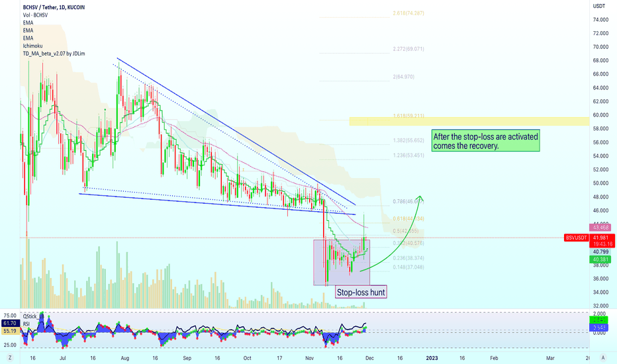Click the Oct label on time axis

[247, 358]
